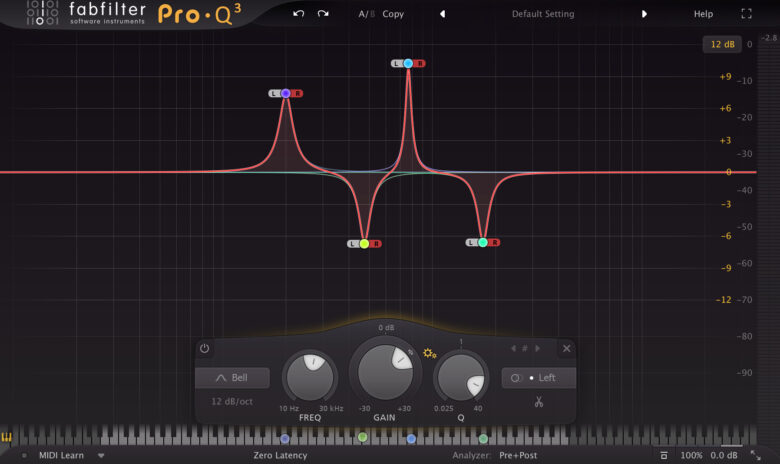Image resolution: width=780 pixels, height=464 pixels.
Task: Toggle the band power bypass button
Action: point(204,348)
